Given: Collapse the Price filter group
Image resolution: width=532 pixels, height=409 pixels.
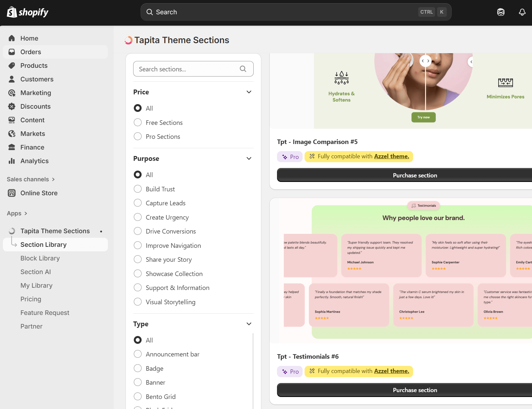Looking at the screenshot, I should [x=249, y=92].
